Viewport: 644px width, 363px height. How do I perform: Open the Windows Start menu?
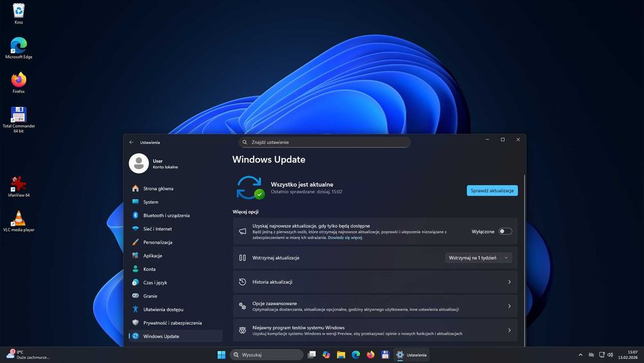[x=222, y=355]
